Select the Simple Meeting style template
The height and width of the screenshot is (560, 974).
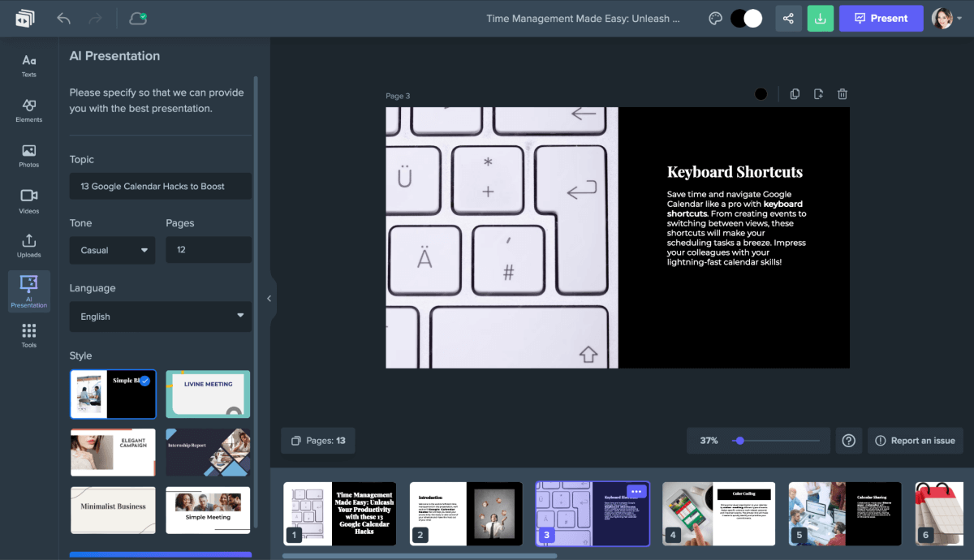[x=208, y=510]
